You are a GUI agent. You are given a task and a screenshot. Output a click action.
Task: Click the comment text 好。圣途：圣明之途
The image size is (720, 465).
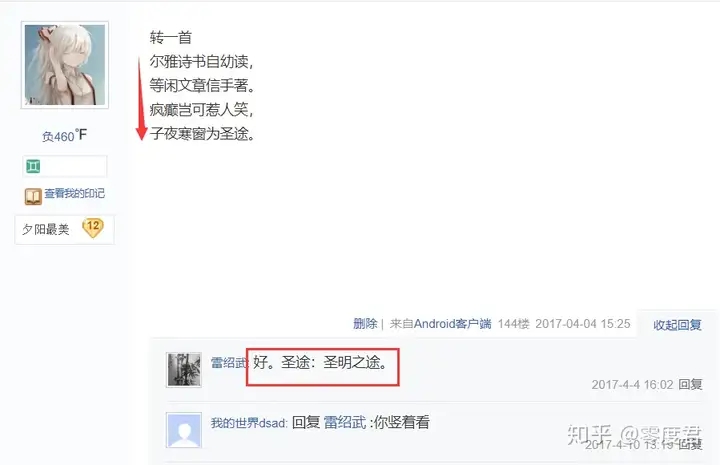click(x=321, y=363)
